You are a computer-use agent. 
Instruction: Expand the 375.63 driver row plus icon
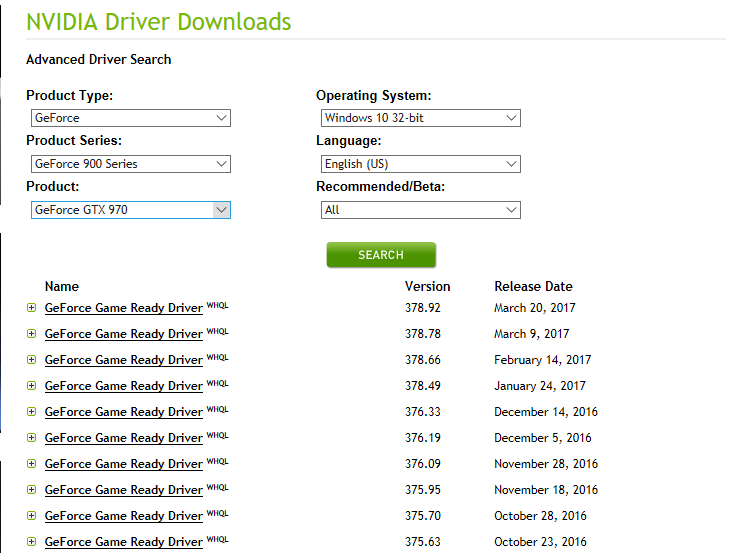tap(32, 542)
